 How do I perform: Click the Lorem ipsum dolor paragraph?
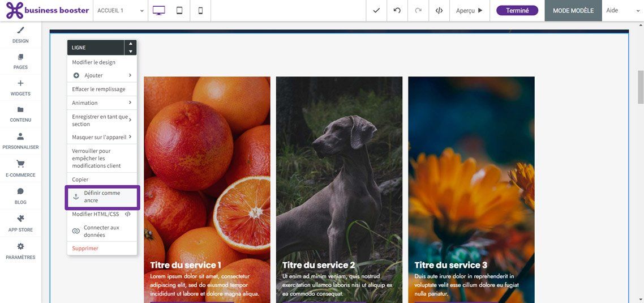(205, 285)
